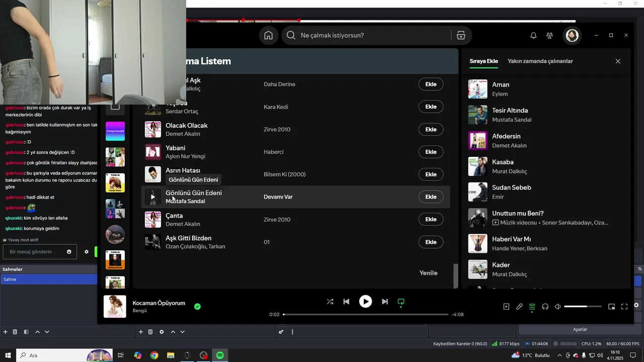The image size is (644, 362).
Task: Open chat settings gear icon
Action: (87, 252)
